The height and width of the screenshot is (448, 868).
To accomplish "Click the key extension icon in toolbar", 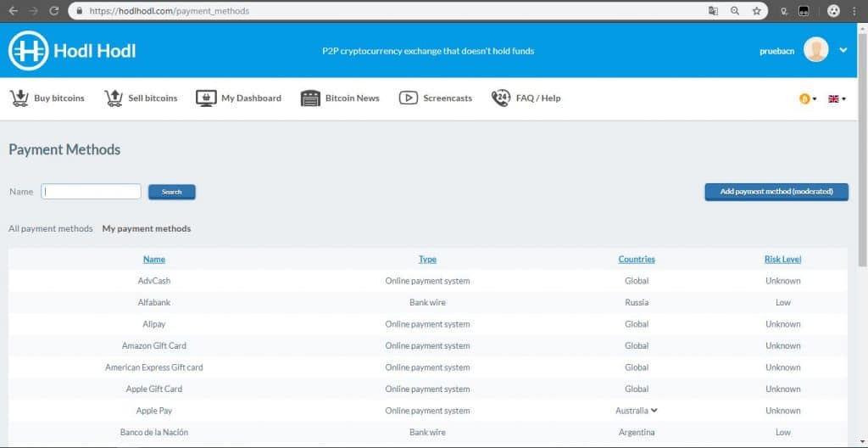I will (784, 10).
